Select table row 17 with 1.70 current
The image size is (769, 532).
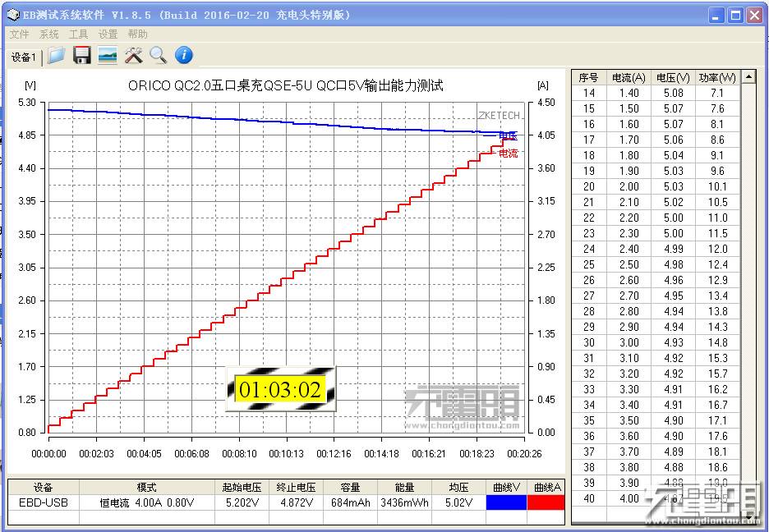[656, 140]
